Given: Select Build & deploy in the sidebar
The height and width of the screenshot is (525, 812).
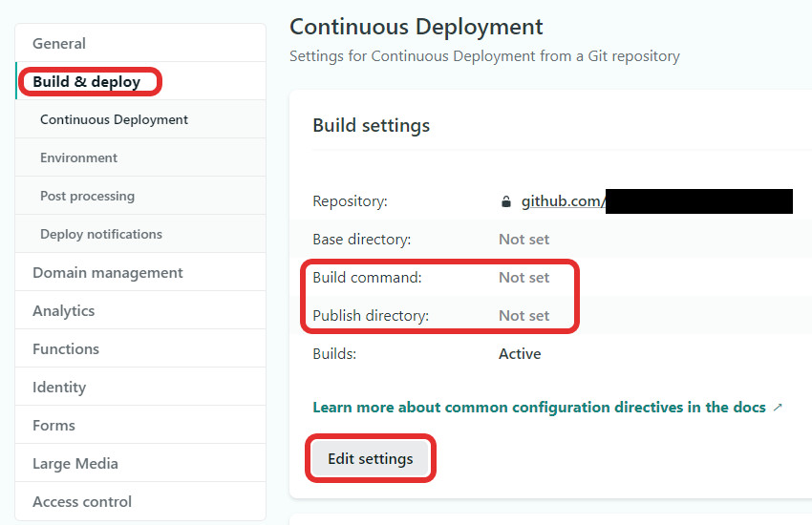Looking at the screenshot, I should click(87, 82).
